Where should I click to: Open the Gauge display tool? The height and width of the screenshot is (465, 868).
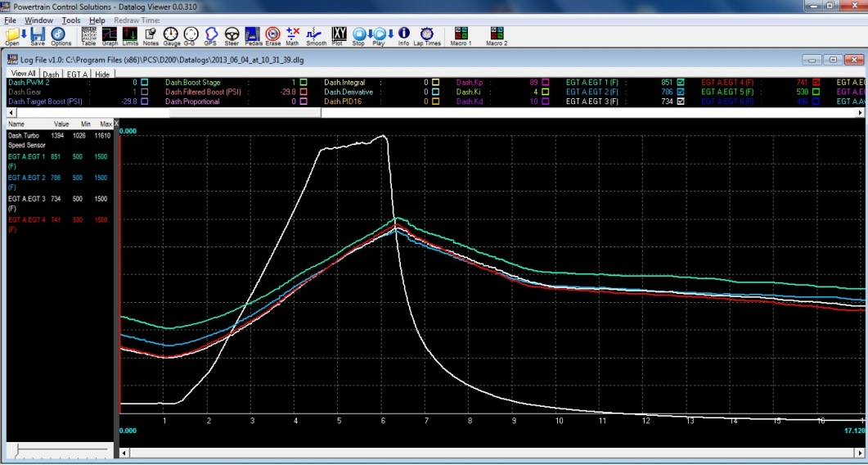tap(171, 35)
